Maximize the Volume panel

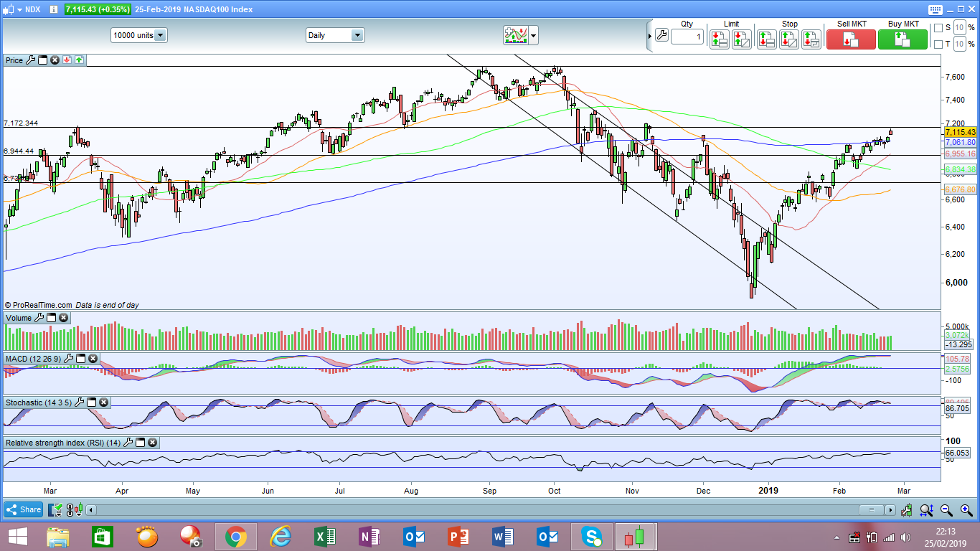tap(52, 318)
